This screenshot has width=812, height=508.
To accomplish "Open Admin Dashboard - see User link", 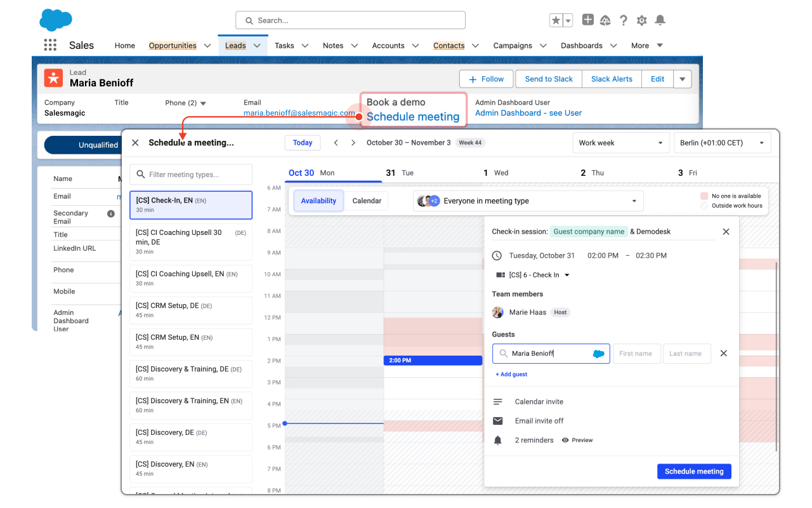I will 528,113.
